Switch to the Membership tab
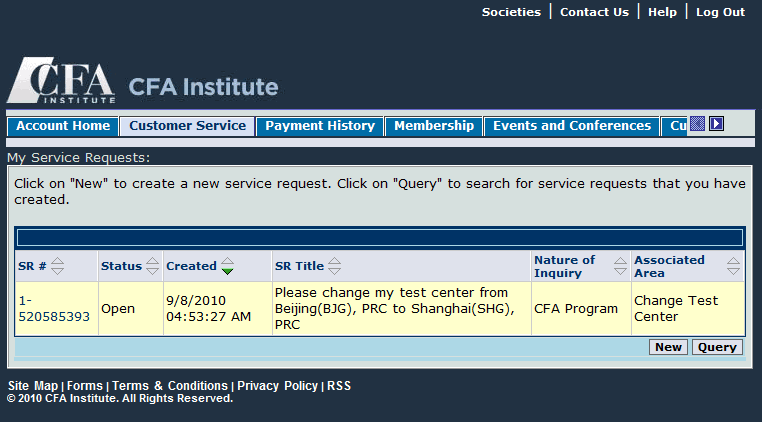762x422 pixels. [x=434, y=126]
